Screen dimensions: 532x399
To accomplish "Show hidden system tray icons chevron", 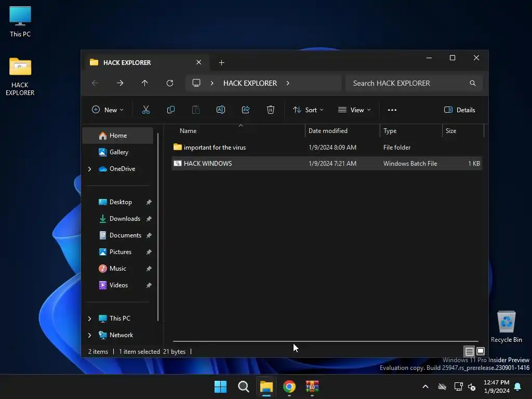I will (425, 387).
